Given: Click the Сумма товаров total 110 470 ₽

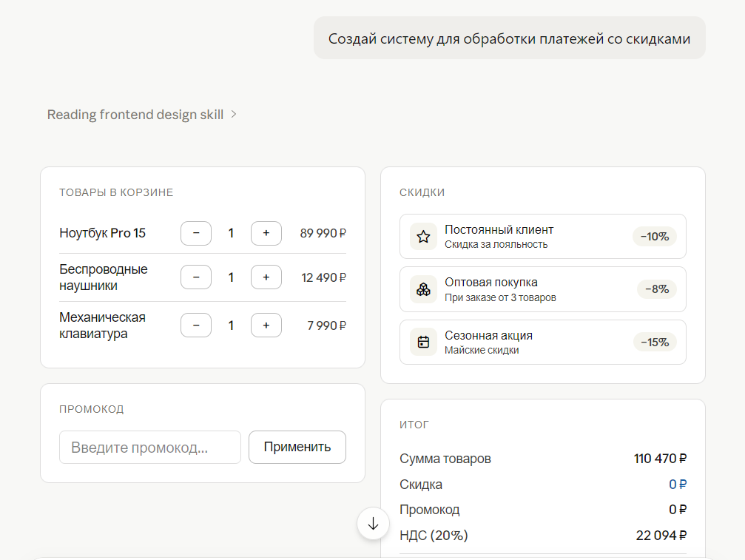Looking at the screenshot, I should pyautogui.click(x=660, y=459).
